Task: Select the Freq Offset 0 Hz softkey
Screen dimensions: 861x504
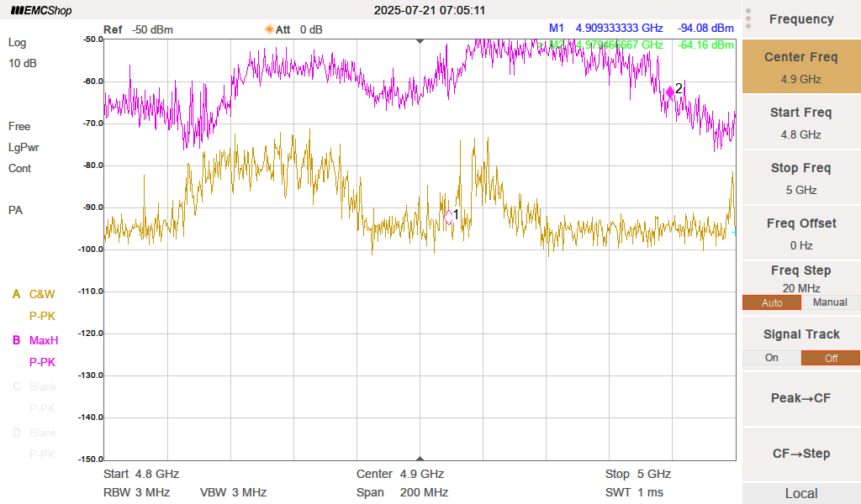Action: [x=800, y=234]
